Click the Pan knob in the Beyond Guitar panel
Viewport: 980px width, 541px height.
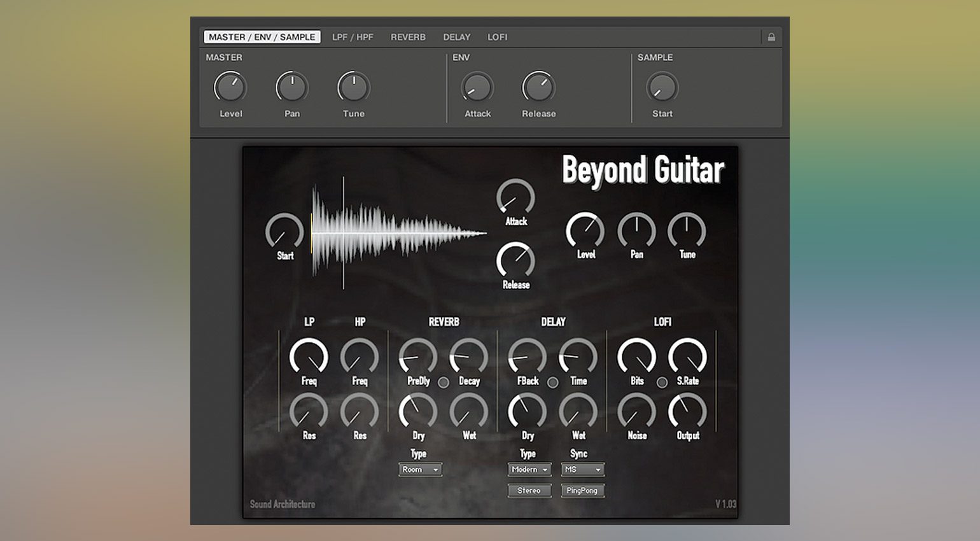tap(636, 230)
